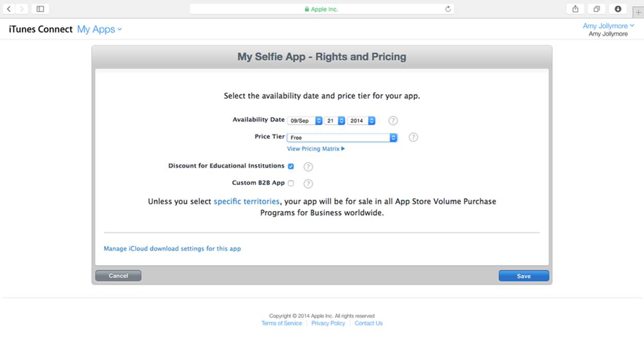Open the year dropdown showing 2014

[361, 121]
